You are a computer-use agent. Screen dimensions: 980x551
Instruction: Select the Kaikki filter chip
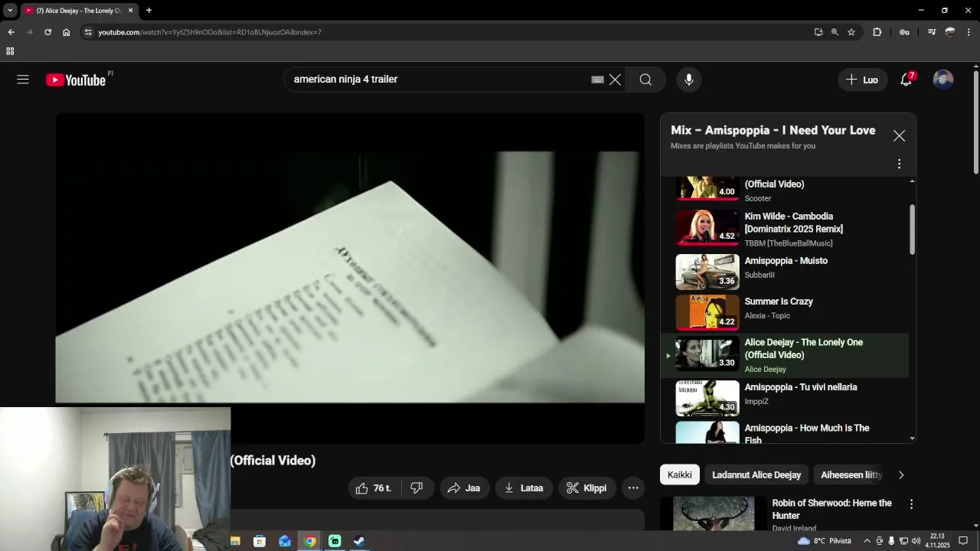click(x=679, y=474)
